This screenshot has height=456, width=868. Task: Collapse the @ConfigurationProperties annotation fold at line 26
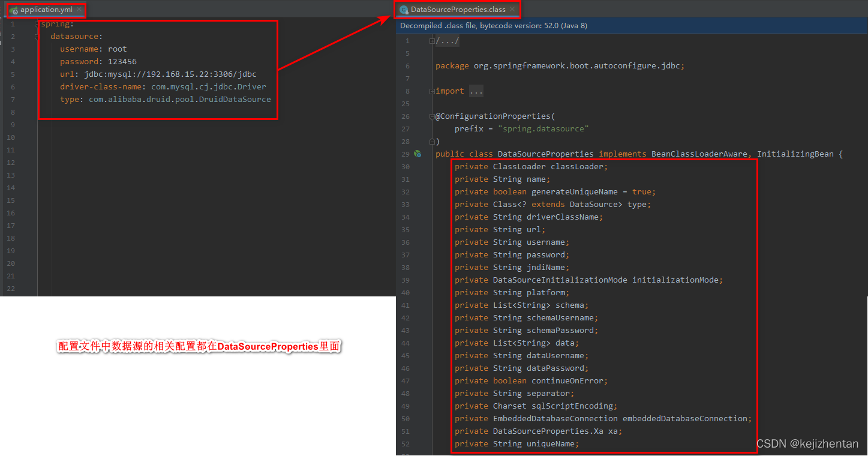coord(432,116)
